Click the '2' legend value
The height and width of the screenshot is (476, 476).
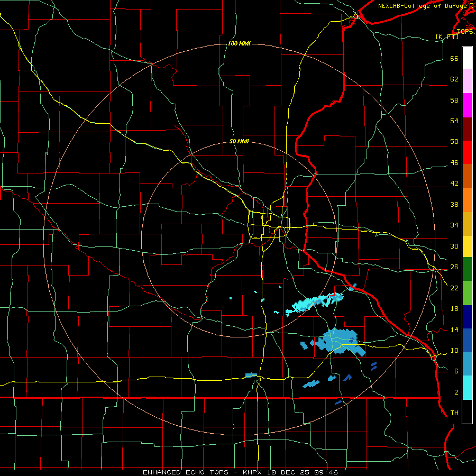pyautogui.click(x=456, y=392)
